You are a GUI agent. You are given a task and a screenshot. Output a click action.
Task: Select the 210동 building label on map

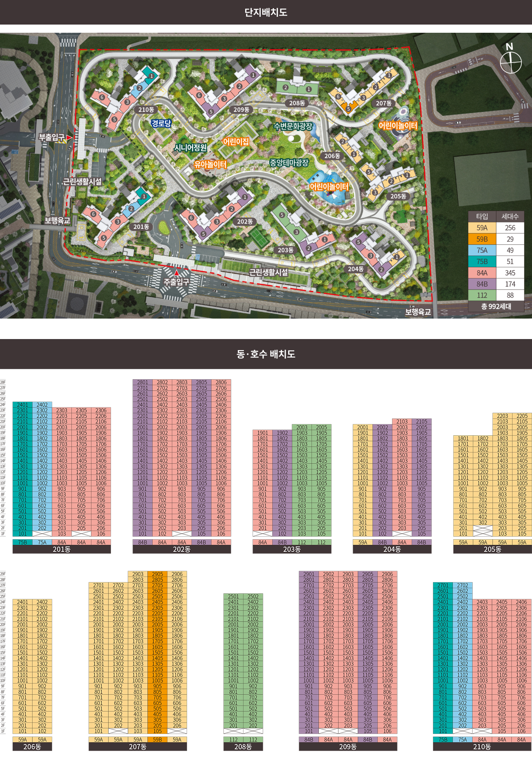click(146, 110)
